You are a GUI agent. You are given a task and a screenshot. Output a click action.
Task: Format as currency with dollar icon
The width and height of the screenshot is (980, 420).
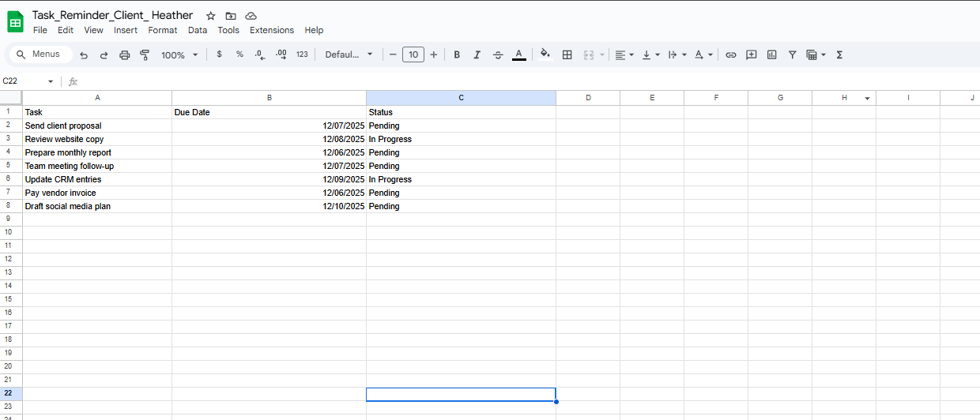(219, 54)
